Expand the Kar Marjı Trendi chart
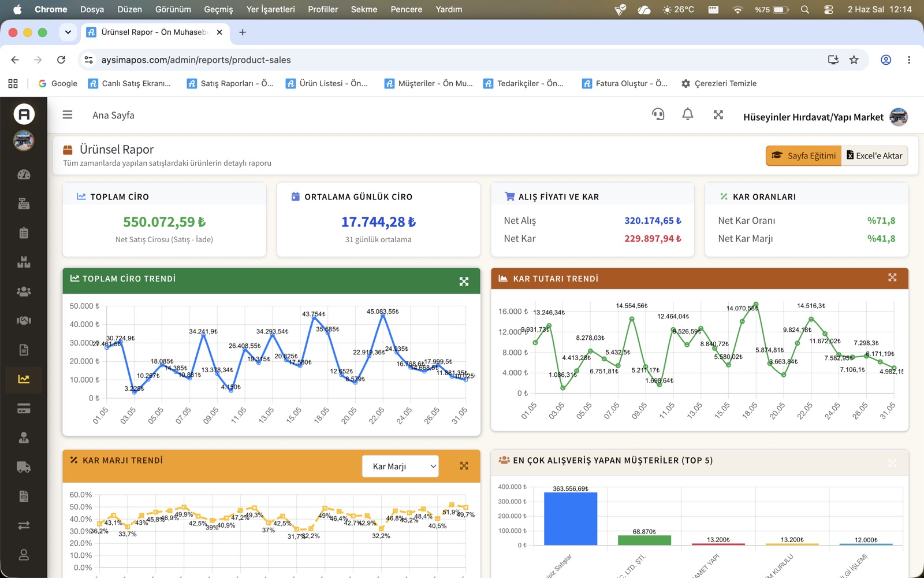 [464, 466]
